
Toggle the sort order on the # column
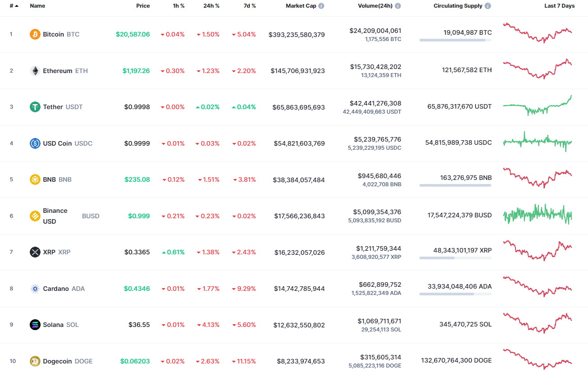pos(13,6)
